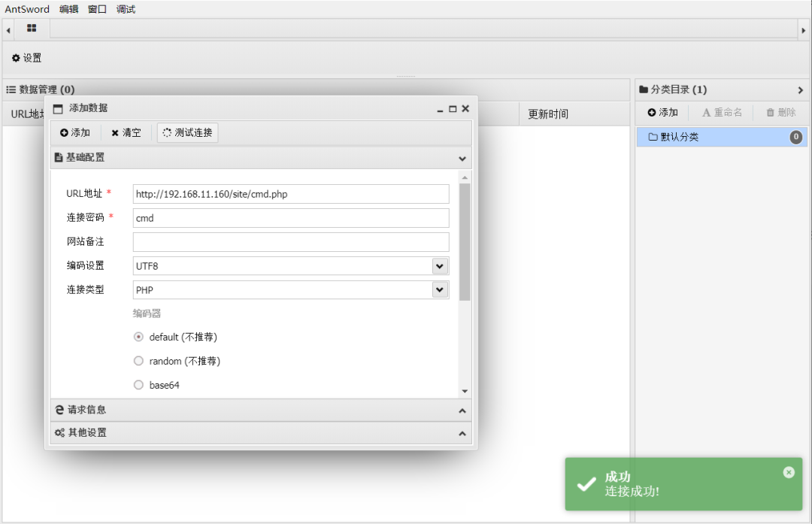Screen dimensions: 812x524
Task: Close the 添加数据 dialog
Action: [465, 108]
